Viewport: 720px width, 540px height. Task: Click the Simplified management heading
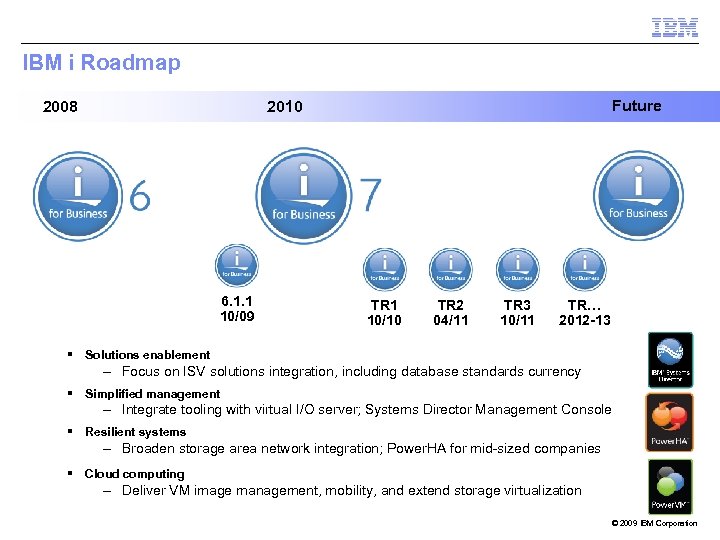click(x=152, y=394)
